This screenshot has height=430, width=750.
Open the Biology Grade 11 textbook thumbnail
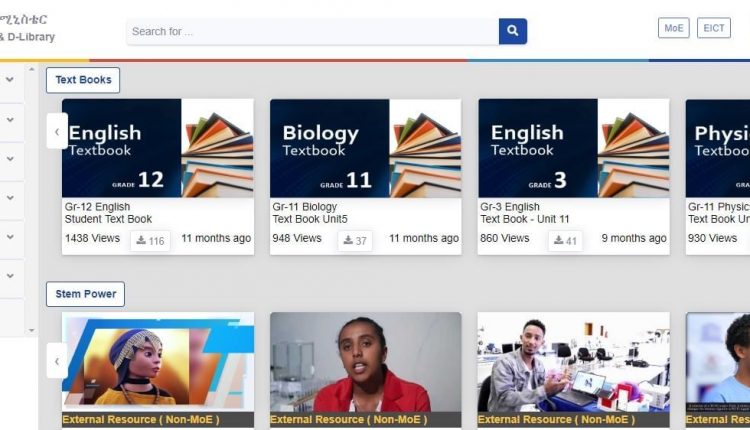(x=365, y=148)
